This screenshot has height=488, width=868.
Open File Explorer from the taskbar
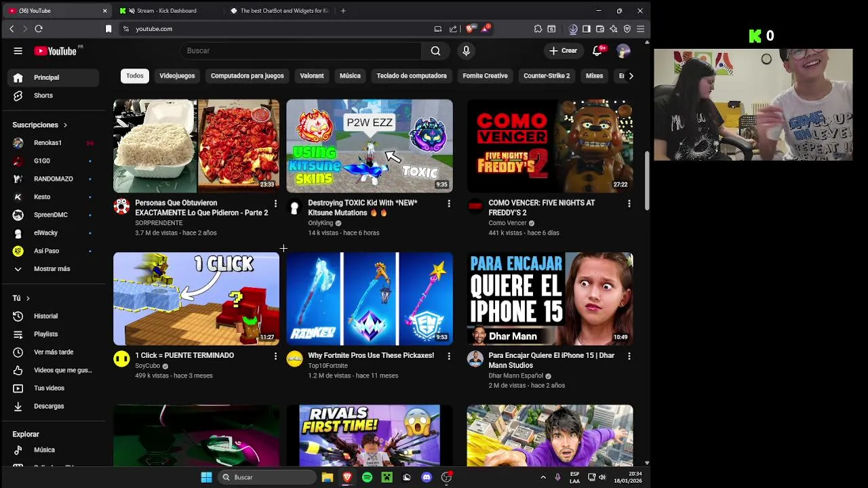[327, 477]
